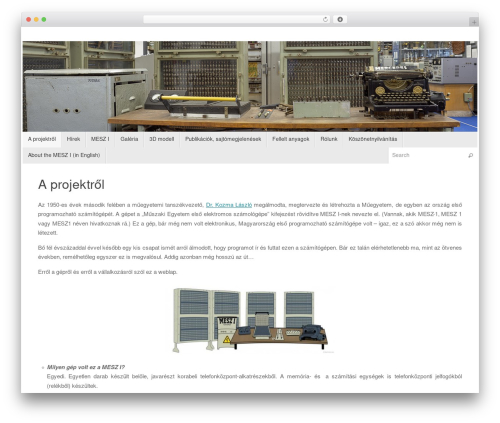Open the 3D modell page
The image size is (500, 423).
click(162, 139)
